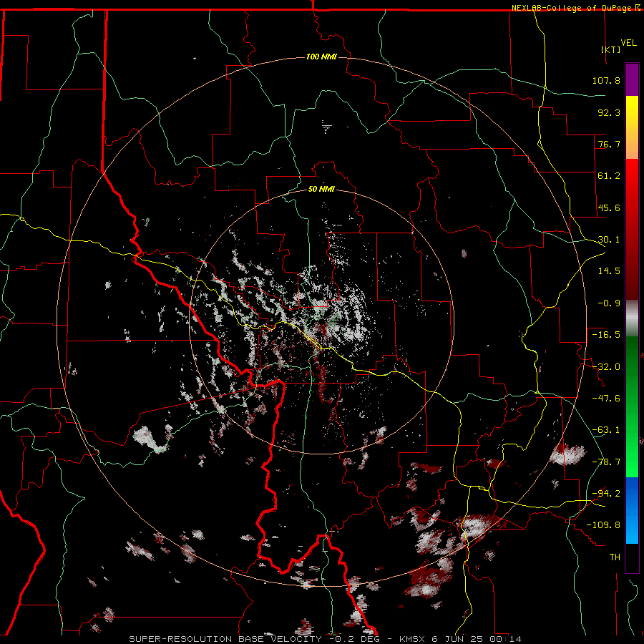Click the -16.5 velocity scale value
The height and width of the screenshot is (644, 644).
point(606,335)
